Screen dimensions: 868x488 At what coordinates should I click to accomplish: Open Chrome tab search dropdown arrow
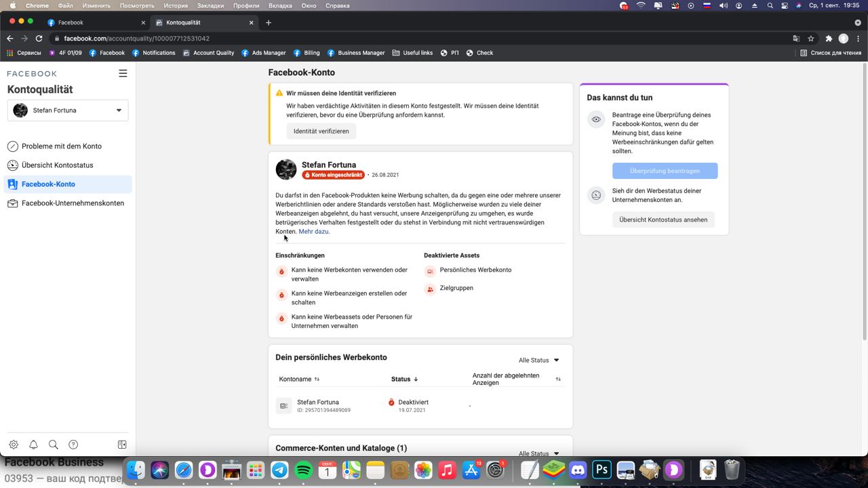point(857,22)
